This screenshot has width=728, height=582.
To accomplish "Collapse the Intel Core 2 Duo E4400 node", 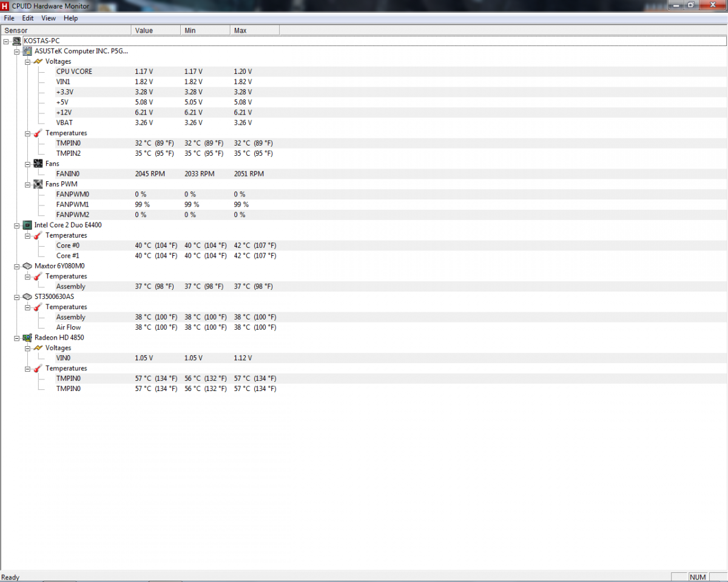I will 17,225.
